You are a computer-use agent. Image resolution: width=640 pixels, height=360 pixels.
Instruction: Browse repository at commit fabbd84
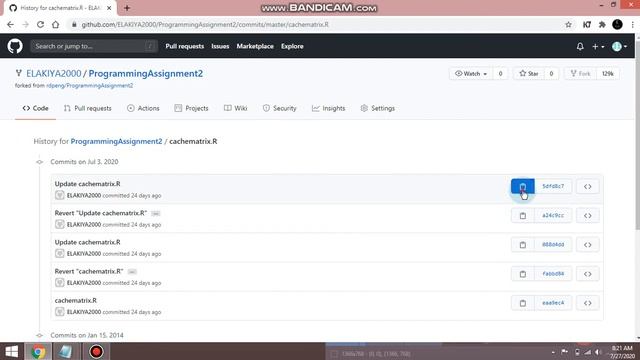pyautogui.click(x=587, y=274)
